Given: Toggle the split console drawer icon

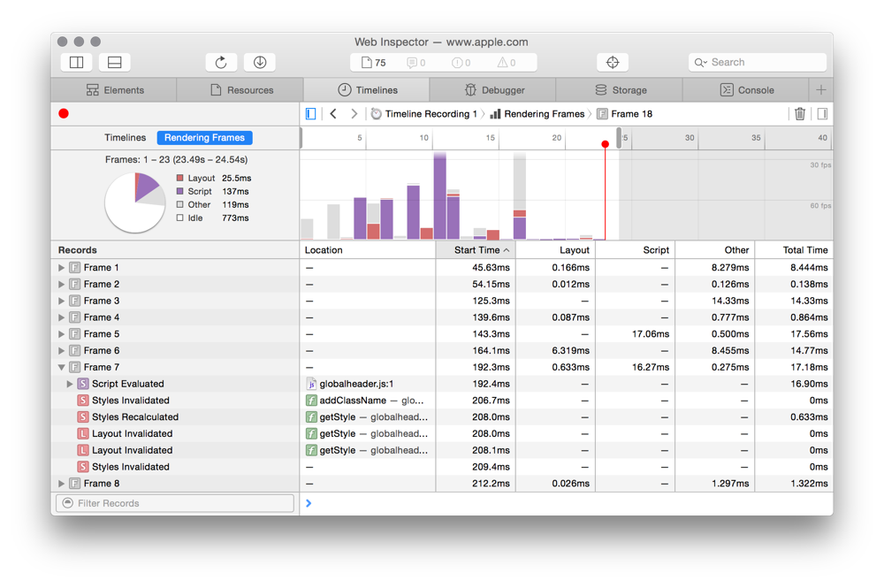Looking at the screenshot, I should [x=114, y=63].
